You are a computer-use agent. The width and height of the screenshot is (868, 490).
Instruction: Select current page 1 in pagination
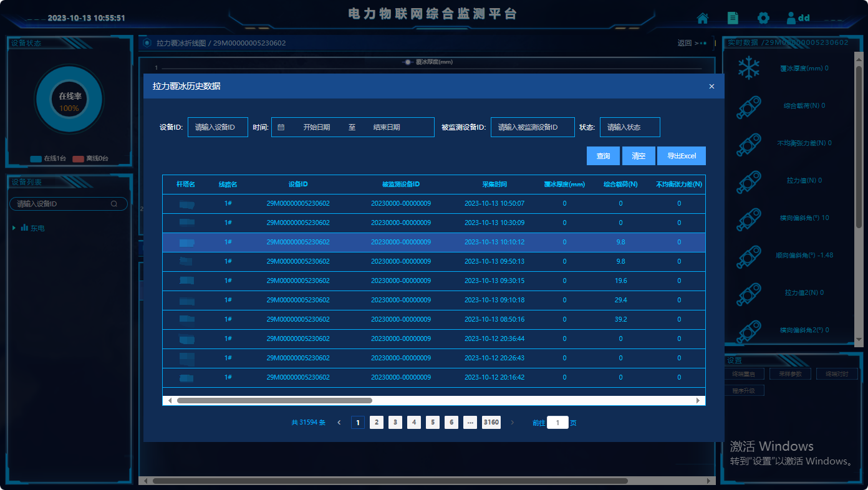[358, 423]
